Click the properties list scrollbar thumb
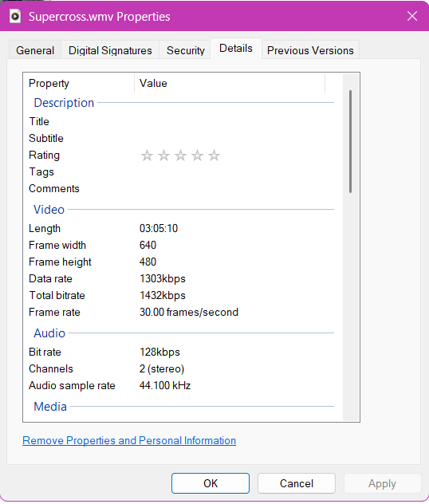 [350, 141]
